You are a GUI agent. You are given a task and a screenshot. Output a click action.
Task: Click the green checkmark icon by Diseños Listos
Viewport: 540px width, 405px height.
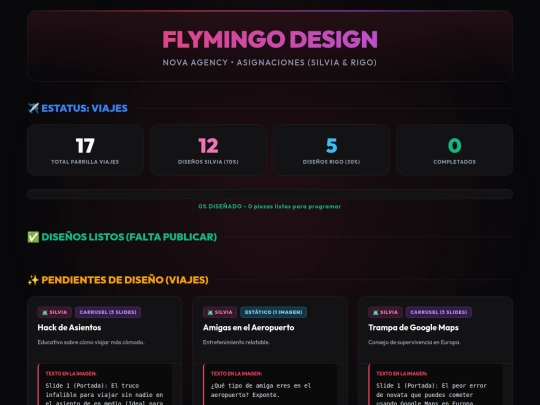(x=33, y=237)
